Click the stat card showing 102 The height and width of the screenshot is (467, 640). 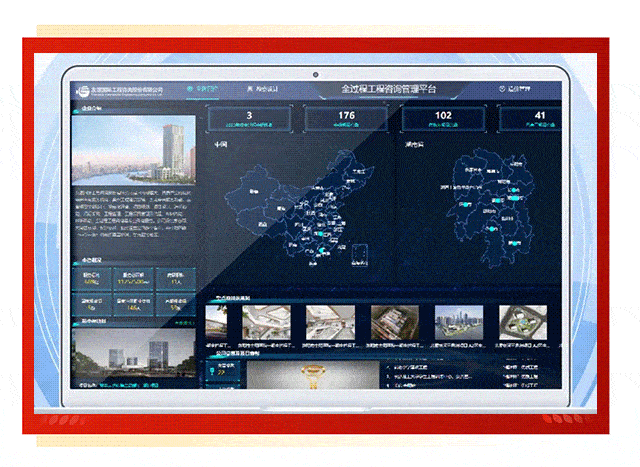point(443,119)
